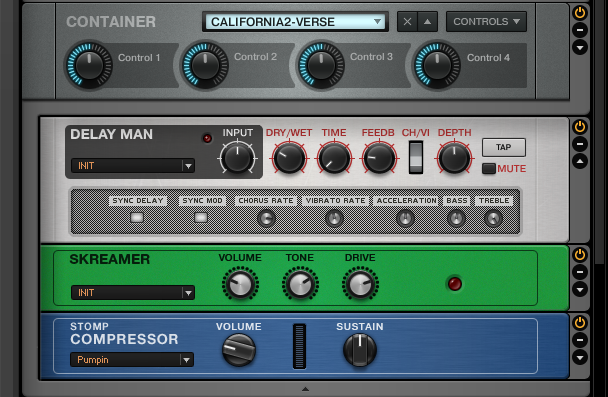Click the Skreamer TONE knob
Viewport: 608px width, 397px height.
pos(301,284)
